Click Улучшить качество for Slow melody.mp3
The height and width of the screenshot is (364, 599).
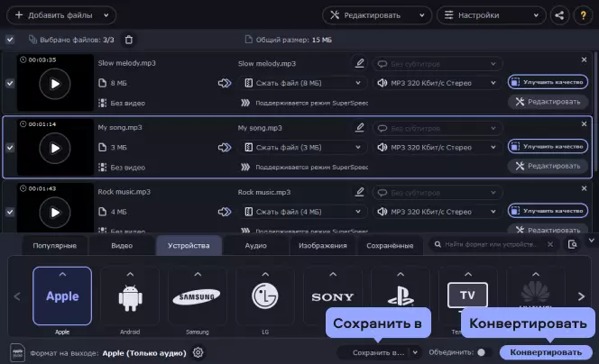(x=548, y=82)
